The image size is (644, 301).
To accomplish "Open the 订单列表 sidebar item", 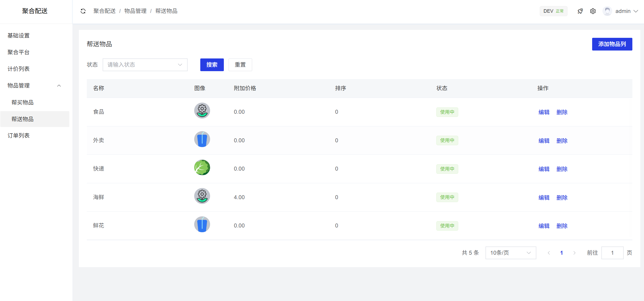I will 19,135.
